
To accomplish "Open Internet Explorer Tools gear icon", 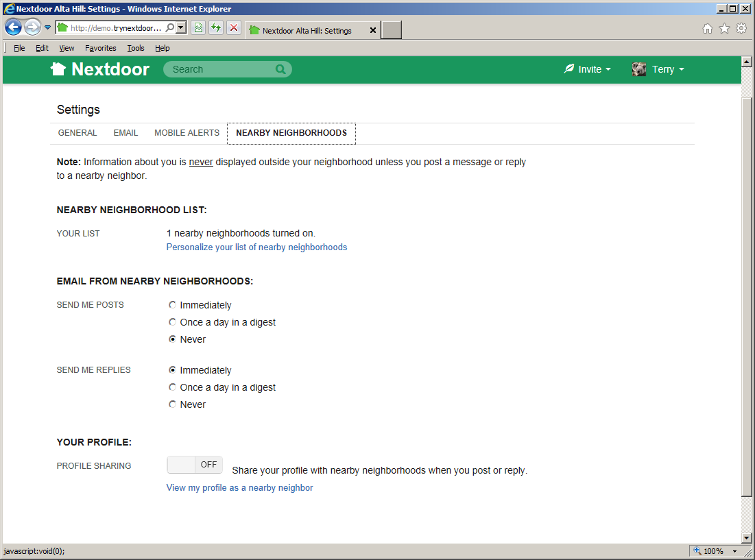I will click(741, 27).
